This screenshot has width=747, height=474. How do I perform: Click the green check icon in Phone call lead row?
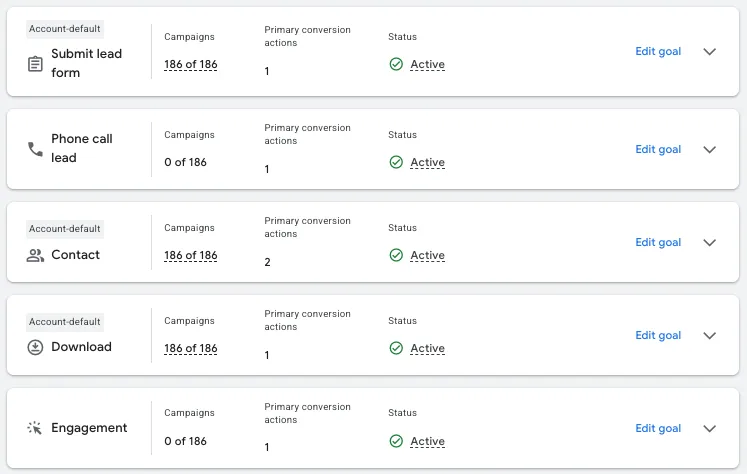click(396, 162)
